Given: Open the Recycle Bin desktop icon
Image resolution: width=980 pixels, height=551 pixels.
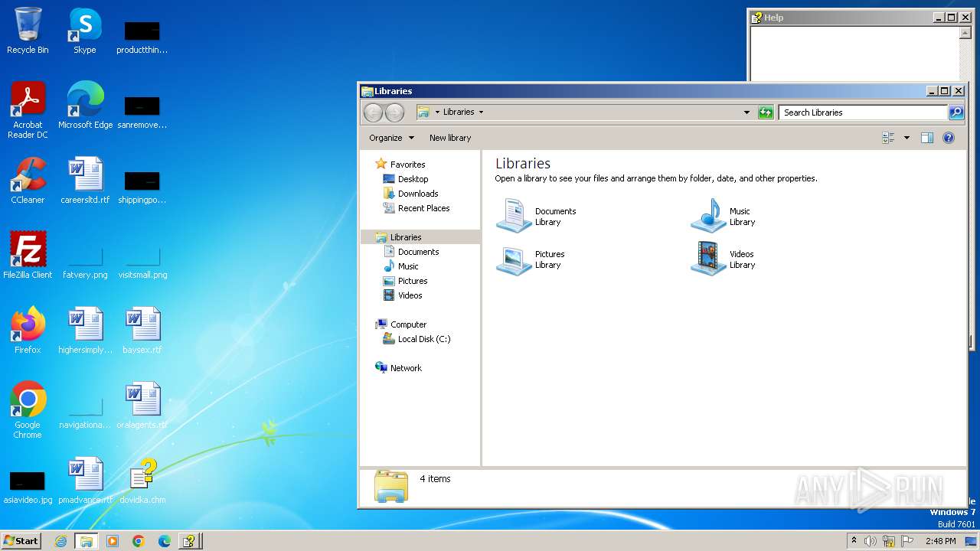Looking at the screenshot, I should [28, 31].
